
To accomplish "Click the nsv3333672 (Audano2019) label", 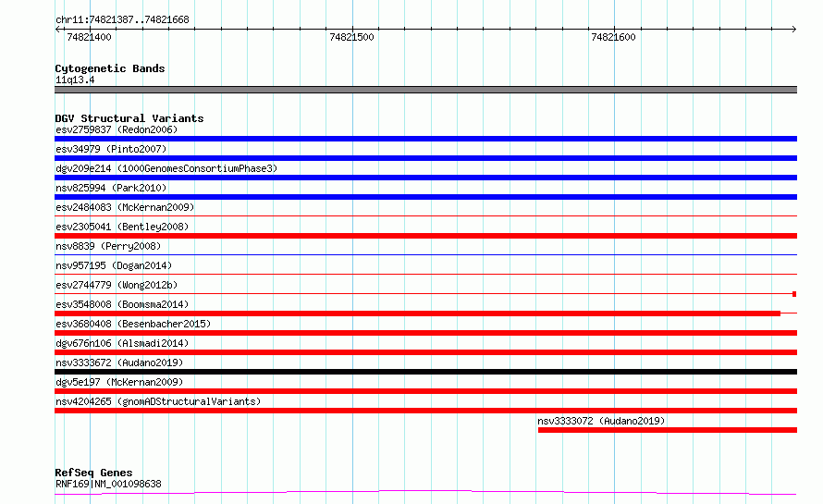I will 119,363.
